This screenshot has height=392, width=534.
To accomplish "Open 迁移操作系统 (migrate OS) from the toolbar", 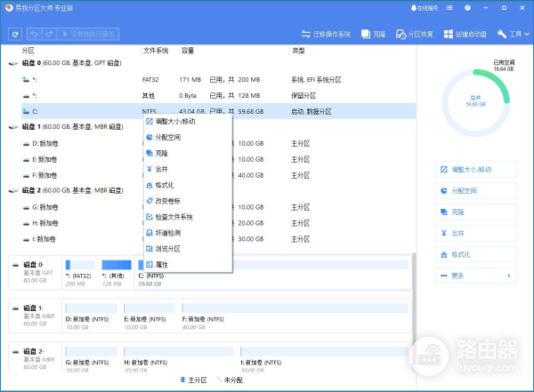I will point(327,34).
